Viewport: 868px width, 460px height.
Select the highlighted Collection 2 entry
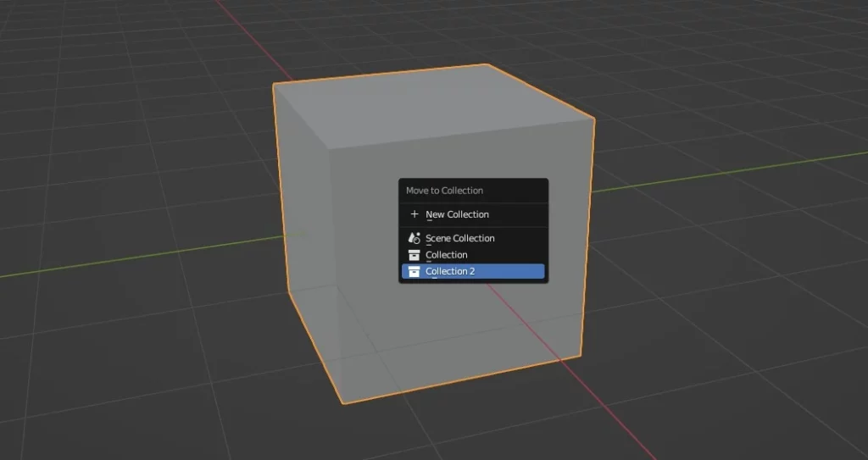pyautogui.click(x=473, y=271)
